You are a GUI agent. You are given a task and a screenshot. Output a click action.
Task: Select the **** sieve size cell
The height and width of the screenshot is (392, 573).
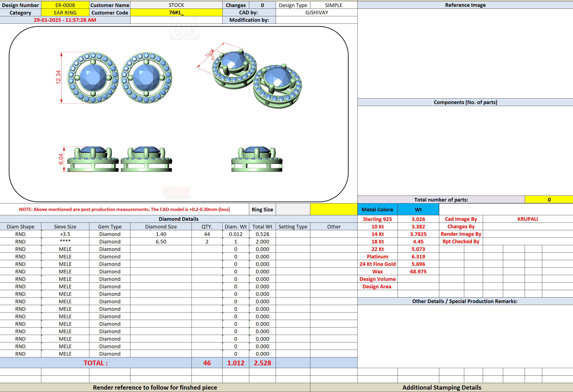[x=65, y=242]
